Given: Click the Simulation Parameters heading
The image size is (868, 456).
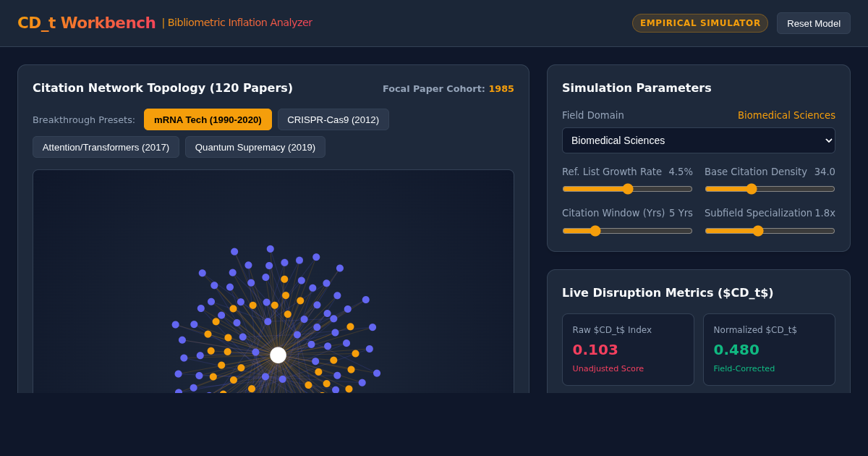Looking at the screenshot, I should pos(637,88).
